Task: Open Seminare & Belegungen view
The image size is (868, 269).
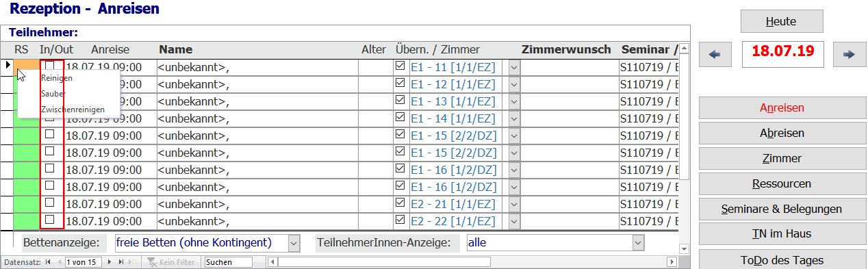Action: click(x=781, y=209)
